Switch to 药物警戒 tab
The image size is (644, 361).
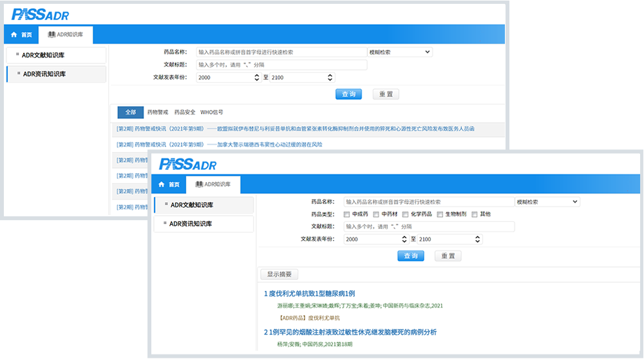(x=157, y=112)
